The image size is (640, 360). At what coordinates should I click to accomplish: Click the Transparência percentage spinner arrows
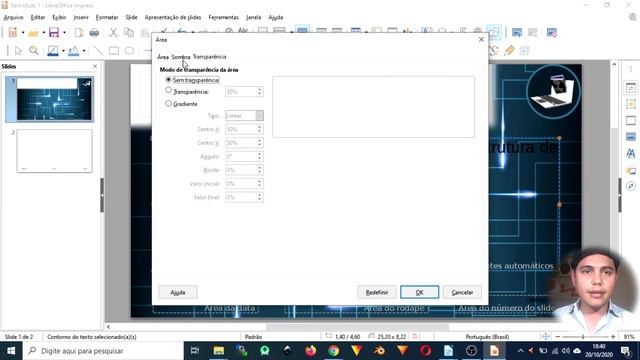[x=259, y=92]
